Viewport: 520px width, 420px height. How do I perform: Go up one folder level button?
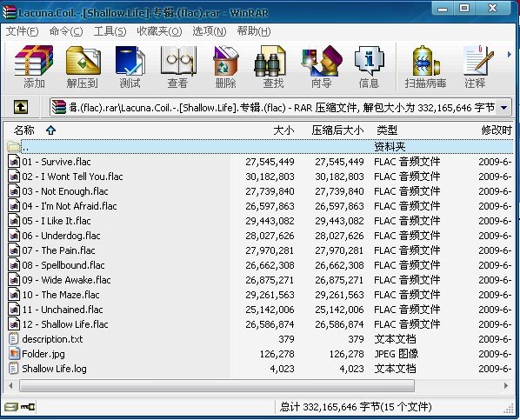21,107
